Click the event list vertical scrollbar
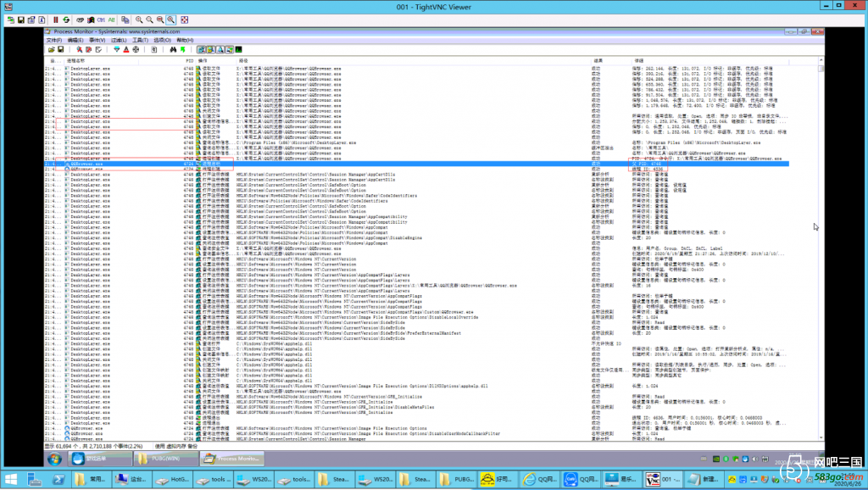 tap(821, 249)
